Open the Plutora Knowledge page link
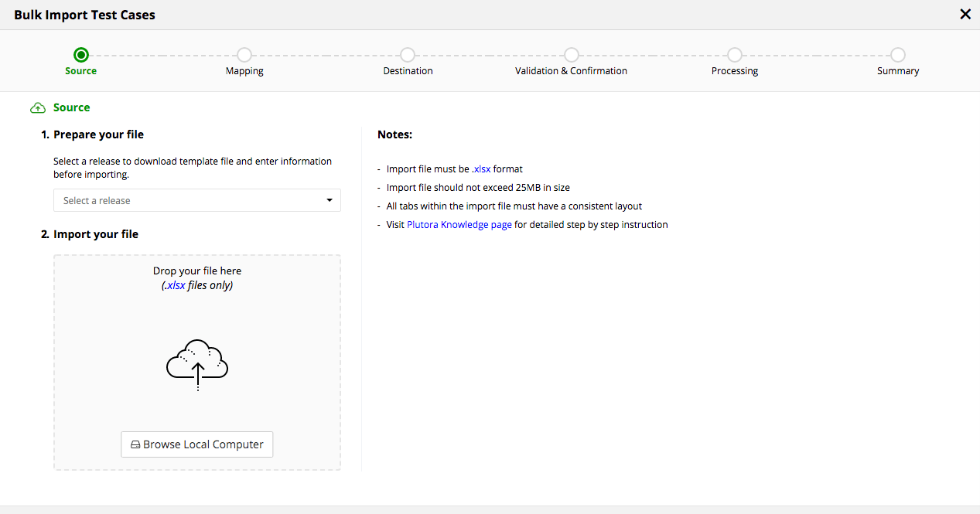This screenshot has height=514, width=980. click(x=459, y=224)
